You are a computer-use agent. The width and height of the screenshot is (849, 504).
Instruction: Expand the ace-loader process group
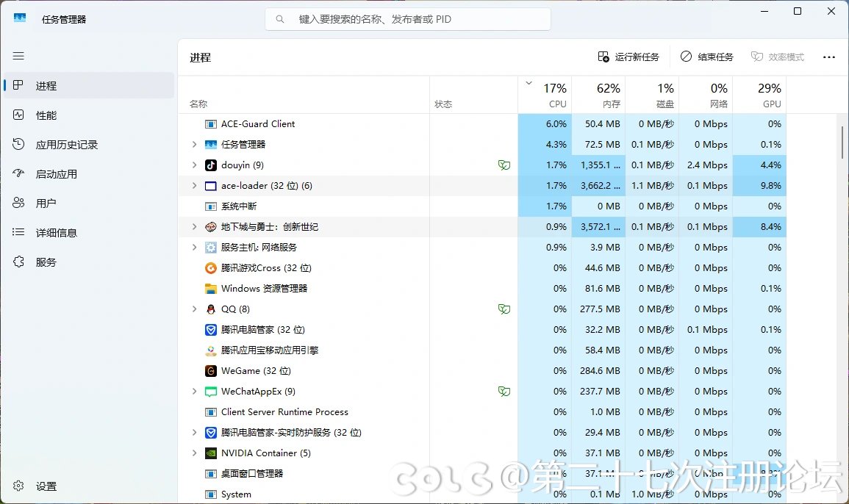coord(194,186)
